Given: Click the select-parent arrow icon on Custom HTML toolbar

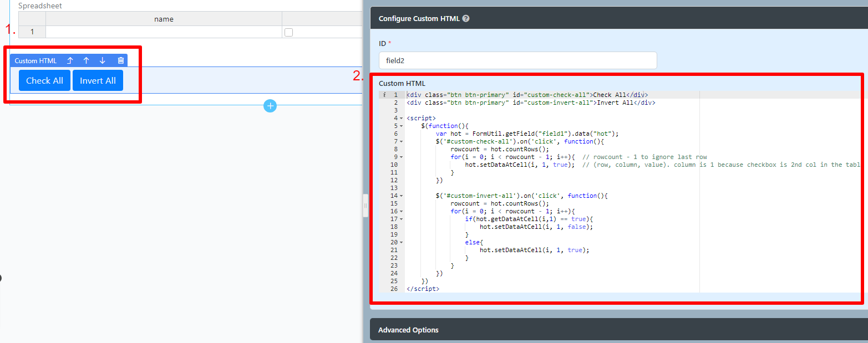Looking at the screenshot, I should pyautogui.click(x=70, y=61).
